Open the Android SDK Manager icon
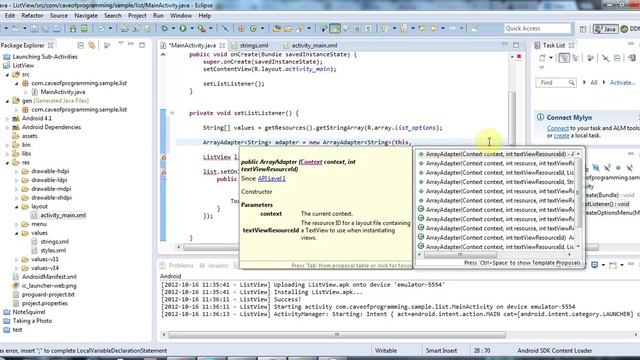640x360 pixels. (x=73, y=28)
